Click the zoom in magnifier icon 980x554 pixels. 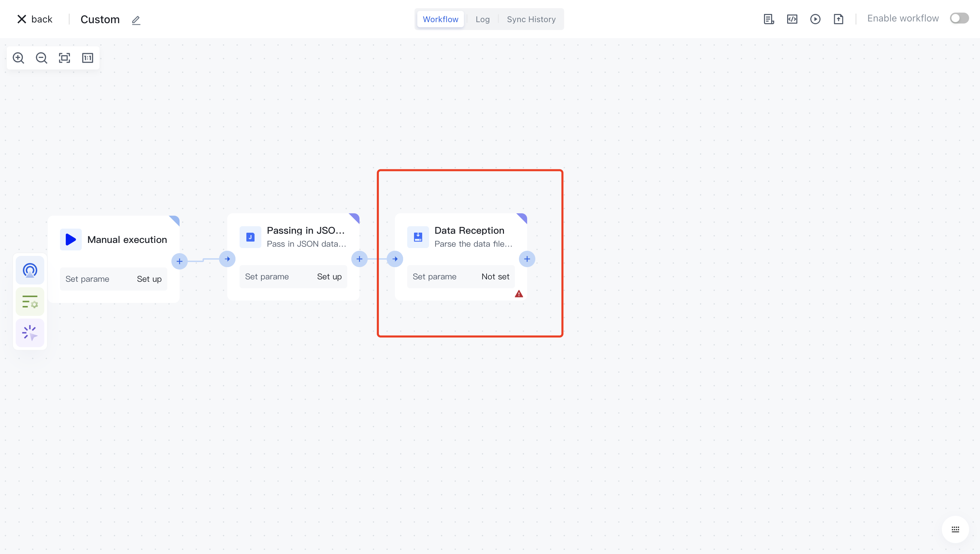(x=18, y=58)
